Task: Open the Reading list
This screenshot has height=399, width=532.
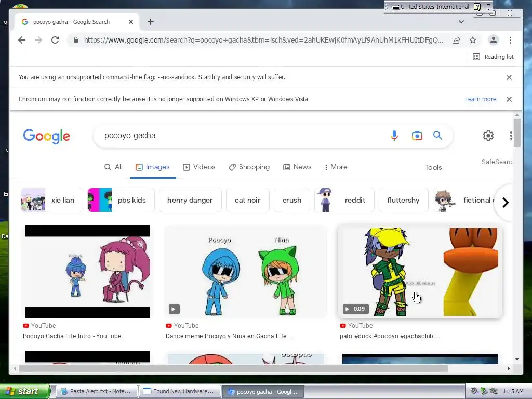Action: [x=494, y=57]
